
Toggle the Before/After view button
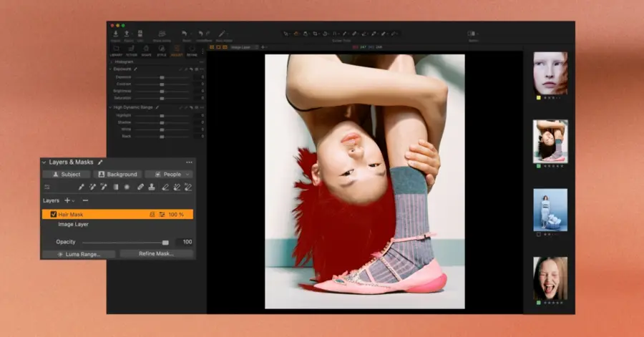[472, 34]
